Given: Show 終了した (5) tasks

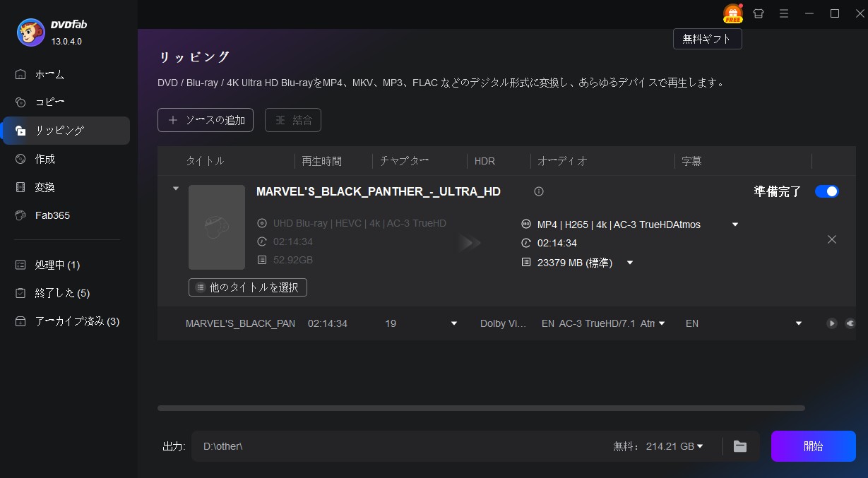Looking at the screenshot, I should (66, 293).
